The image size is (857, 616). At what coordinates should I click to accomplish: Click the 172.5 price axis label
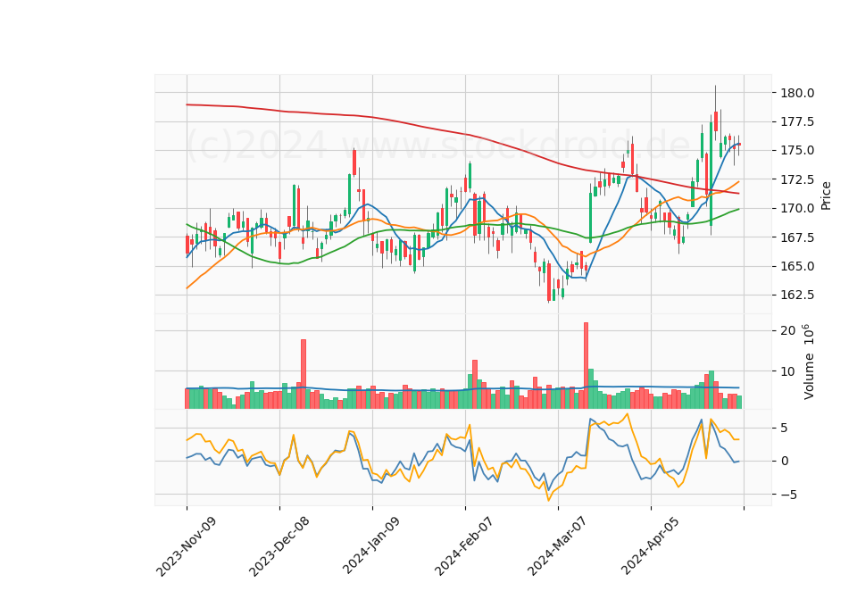[x=795, y=179]
